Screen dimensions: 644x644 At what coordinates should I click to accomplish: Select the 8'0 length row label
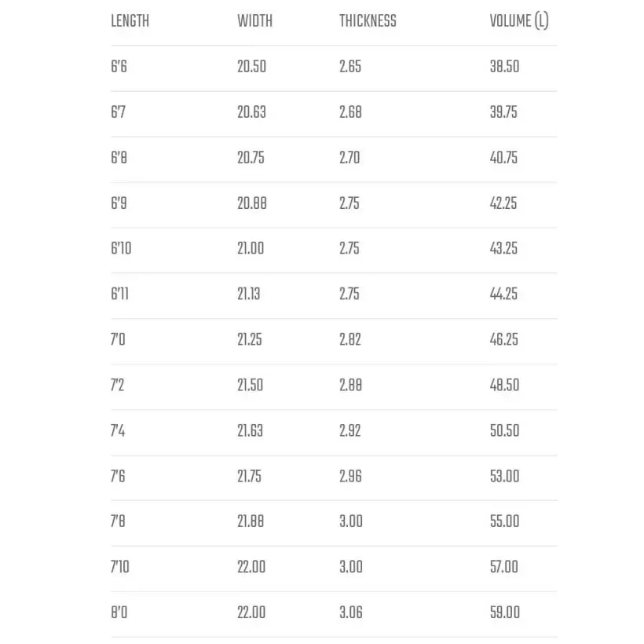click(x=118, y=613)
